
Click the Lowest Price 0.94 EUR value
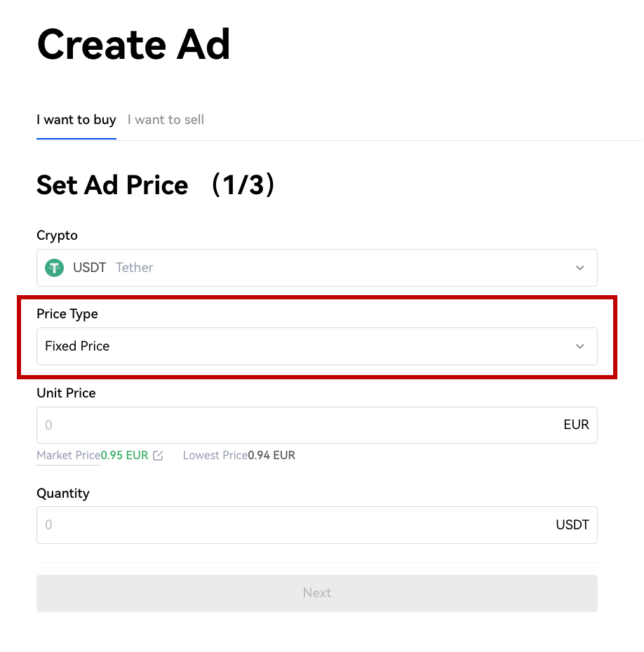click(271, 455)
